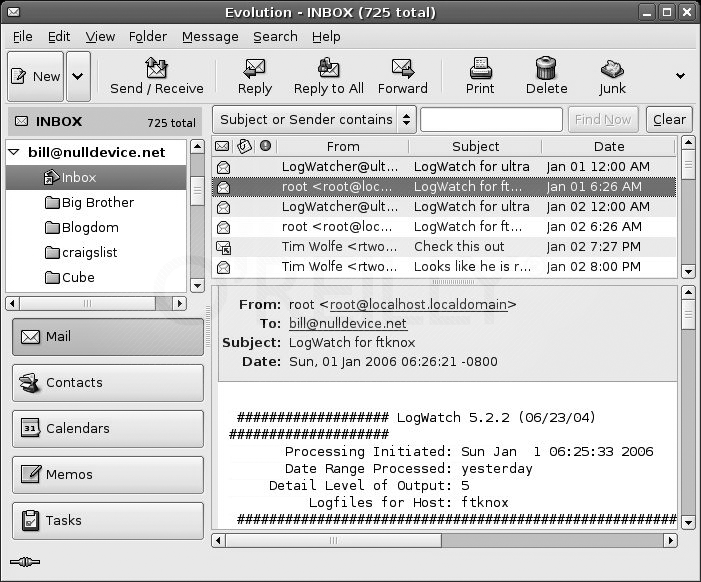Click the Find Now button

[603, 119]
